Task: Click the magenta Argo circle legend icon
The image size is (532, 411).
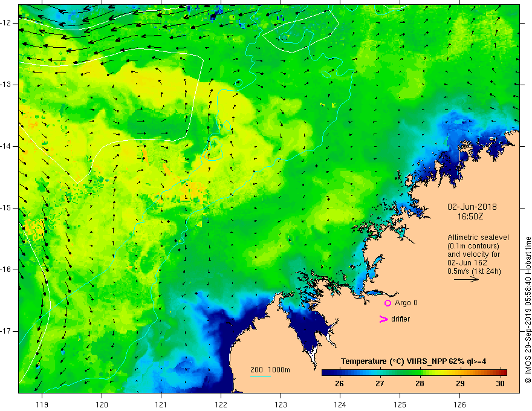Action: tap(388, 303)
